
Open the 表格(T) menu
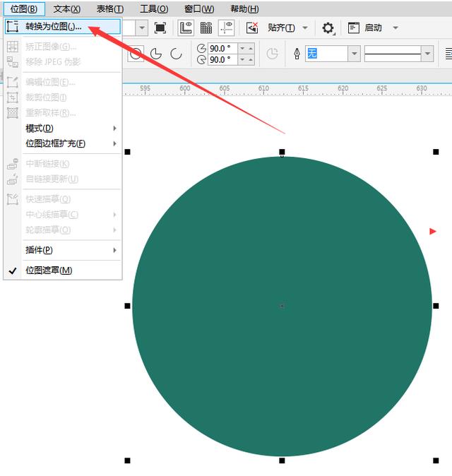(110, 9)
